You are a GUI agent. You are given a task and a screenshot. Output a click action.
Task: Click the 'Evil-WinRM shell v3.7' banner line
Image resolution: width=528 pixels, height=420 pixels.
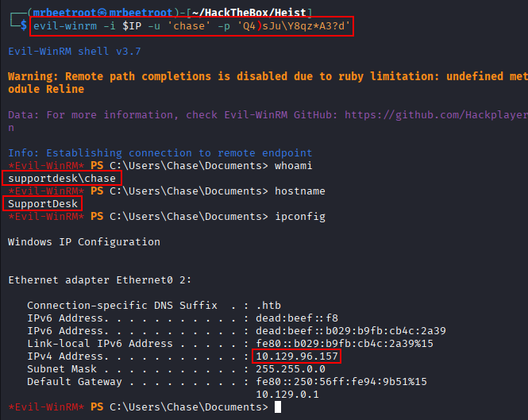pos(75,51)
